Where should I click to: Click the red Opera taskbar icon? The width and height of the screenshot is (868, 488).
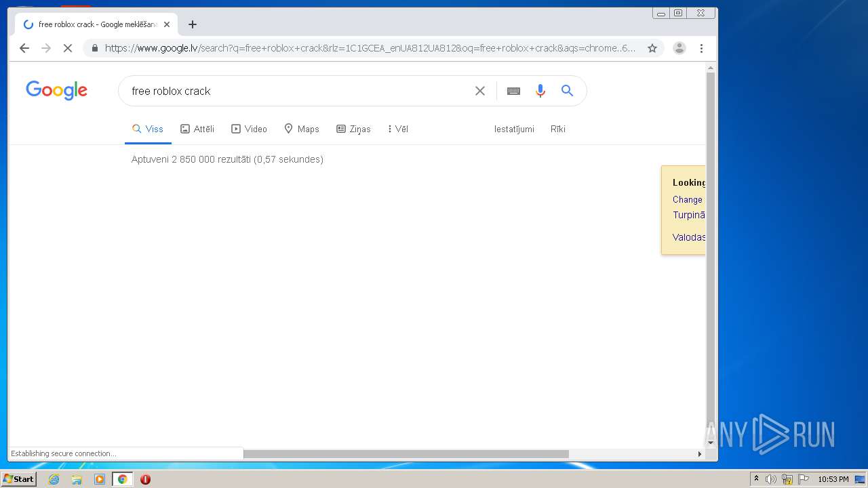pos(145,479)
